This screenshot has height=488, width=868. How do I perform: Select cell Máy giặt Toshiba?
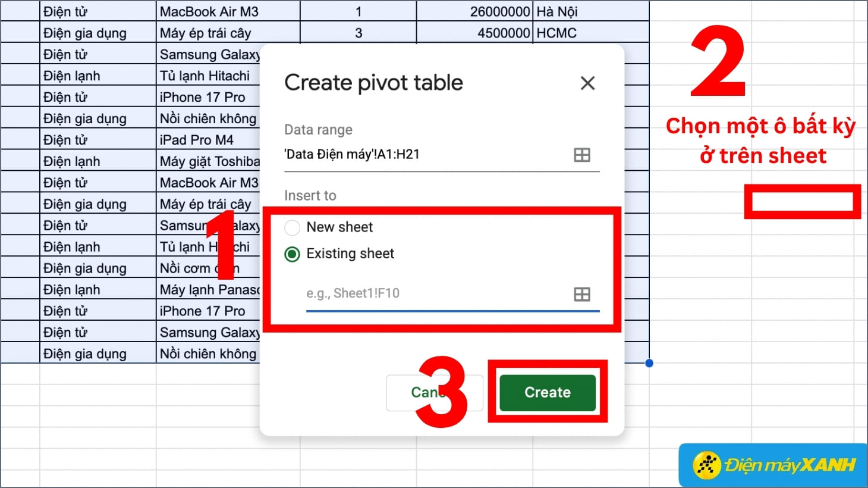(x=208, y=161)
